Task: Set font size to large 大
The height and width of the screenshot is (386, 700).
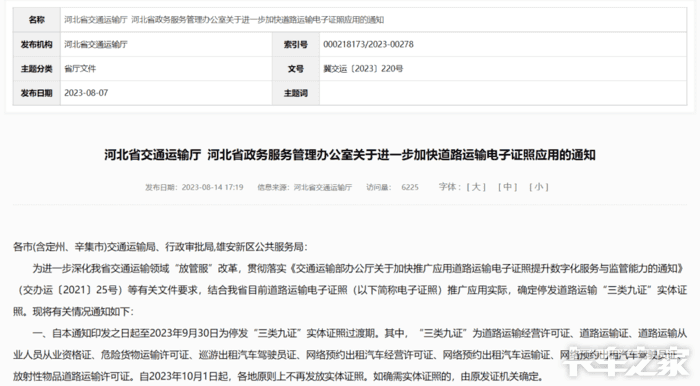Action: coord(476,187)
